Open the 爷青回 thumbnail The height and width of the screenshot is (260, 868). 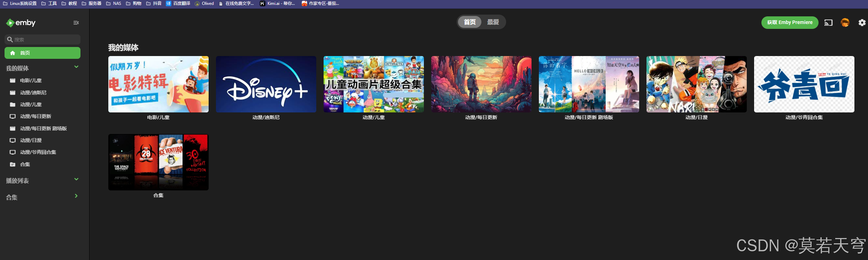point(804,84)
